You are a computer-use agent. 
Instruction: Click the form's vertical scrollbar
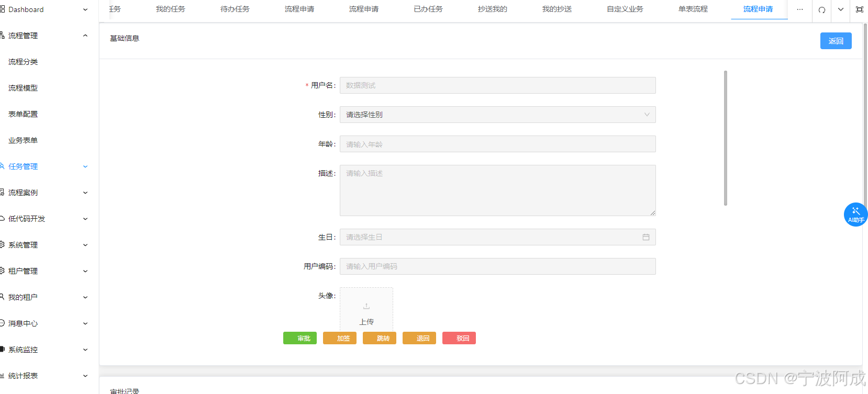[726, 138]
